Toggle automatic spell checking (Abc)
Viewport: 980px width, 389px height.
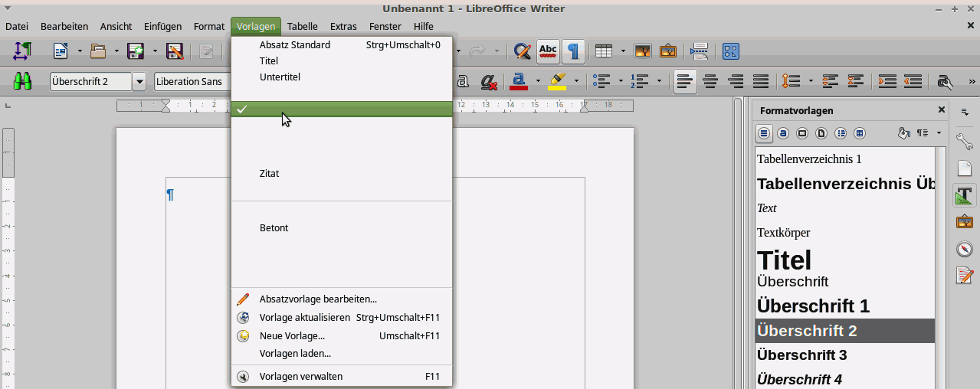[x=548, y=51]
